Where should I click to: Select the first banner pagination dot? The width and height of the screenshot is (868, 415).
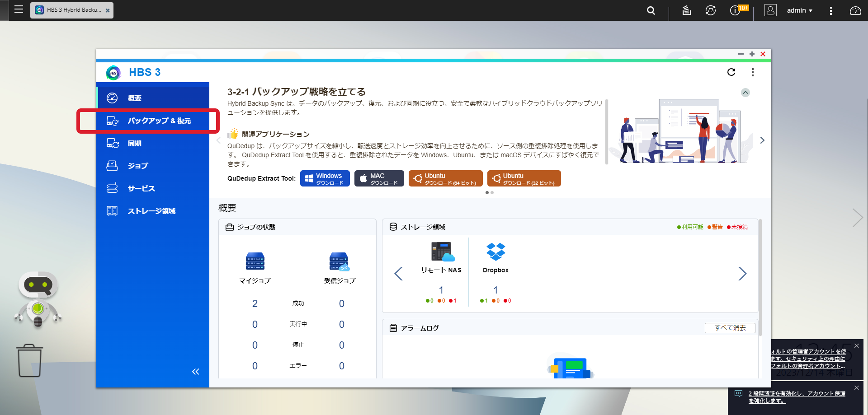coord(487,193)
